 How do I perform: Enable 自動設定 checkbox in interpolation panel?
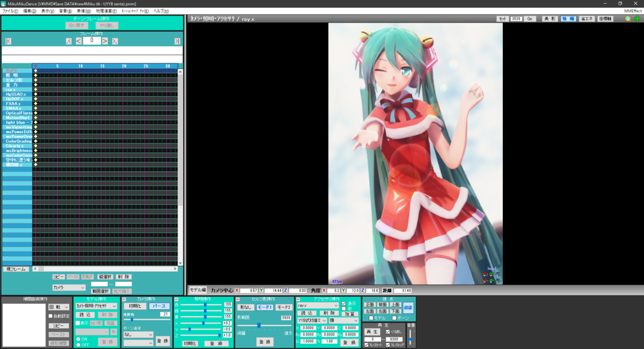[x=51, y=316]
